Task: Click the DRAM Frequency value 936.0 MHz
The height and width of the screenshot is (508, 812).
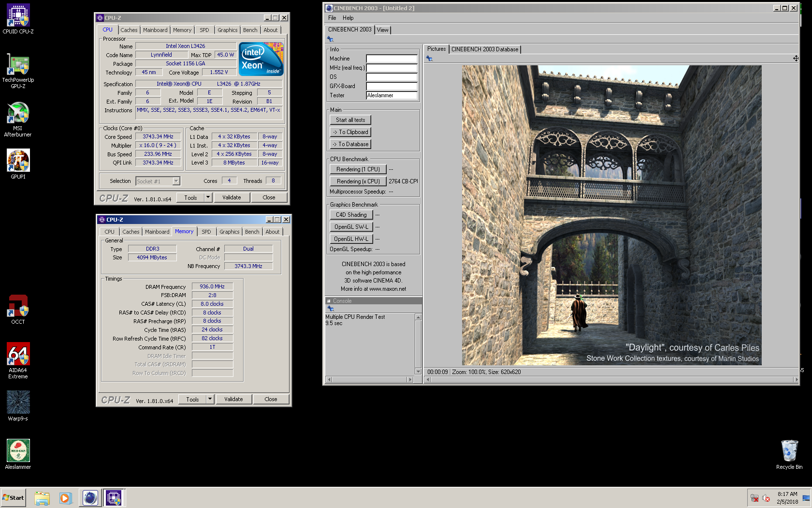Action: click(212, 286)
